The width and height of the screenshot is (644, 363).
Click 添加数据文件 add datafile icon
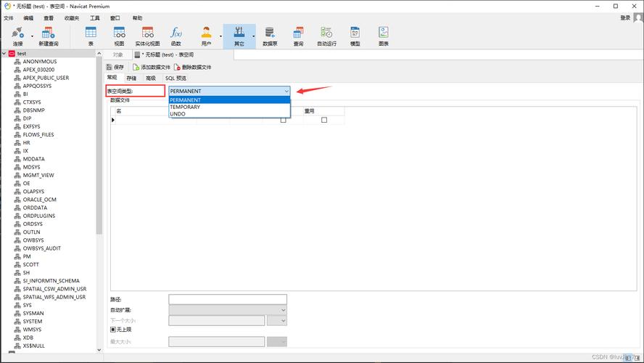pyautogui.click(x=136, y=67)
